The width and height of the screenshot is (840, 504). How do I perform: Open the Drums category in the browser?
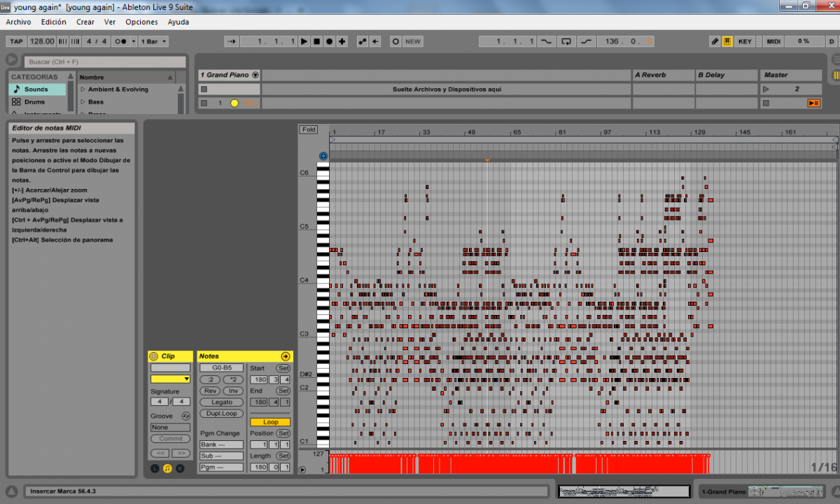click(34, 102)
